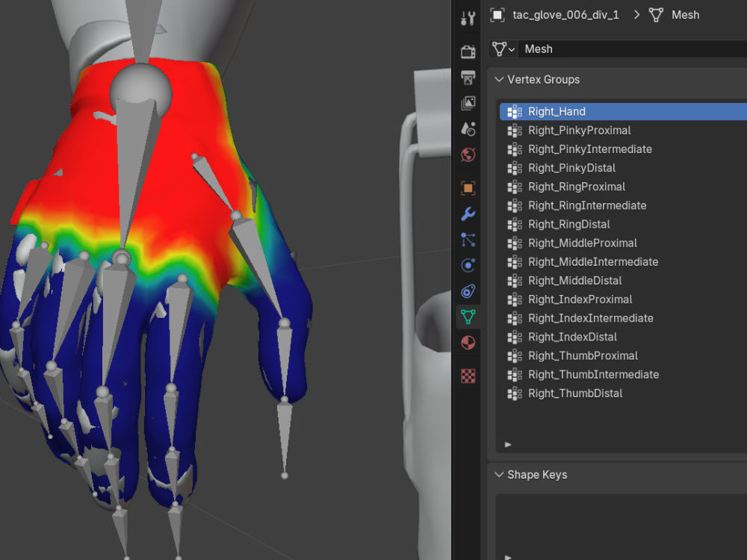Select the Right_RingDistal vertex group

coord(623,224)
